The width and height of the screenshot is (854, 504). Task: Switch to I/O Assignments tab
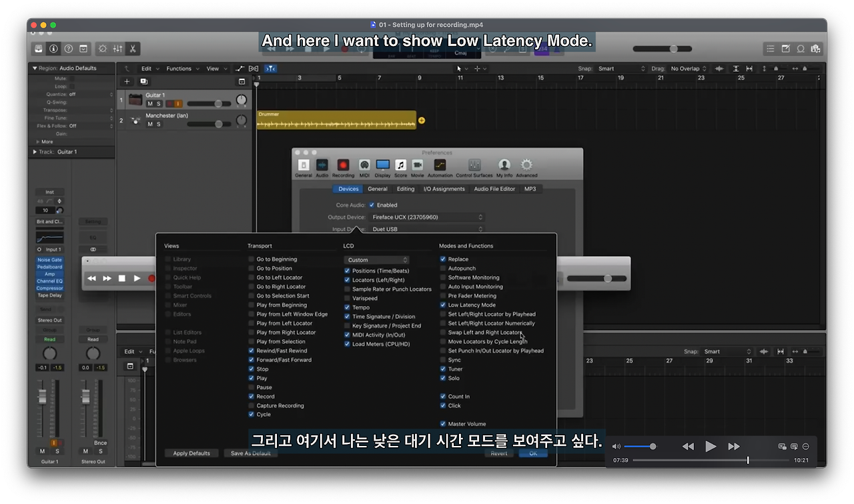pyautogui.click(x=444, y=189)
